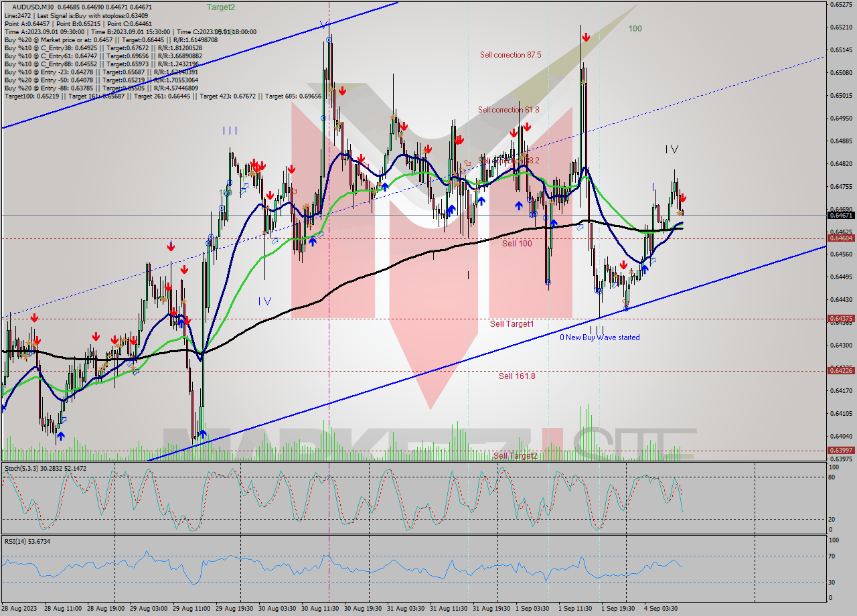This screenshot has height=616, width=857.
Task: Click the 0.64105 price axis value
Action: click(x=841, y=413)
